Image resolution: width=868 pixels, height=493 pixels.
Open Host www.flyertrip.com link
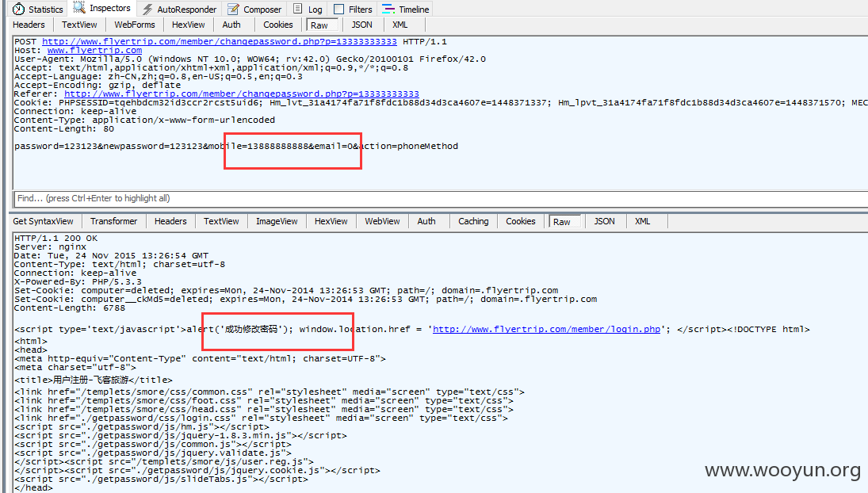[94, 51]
